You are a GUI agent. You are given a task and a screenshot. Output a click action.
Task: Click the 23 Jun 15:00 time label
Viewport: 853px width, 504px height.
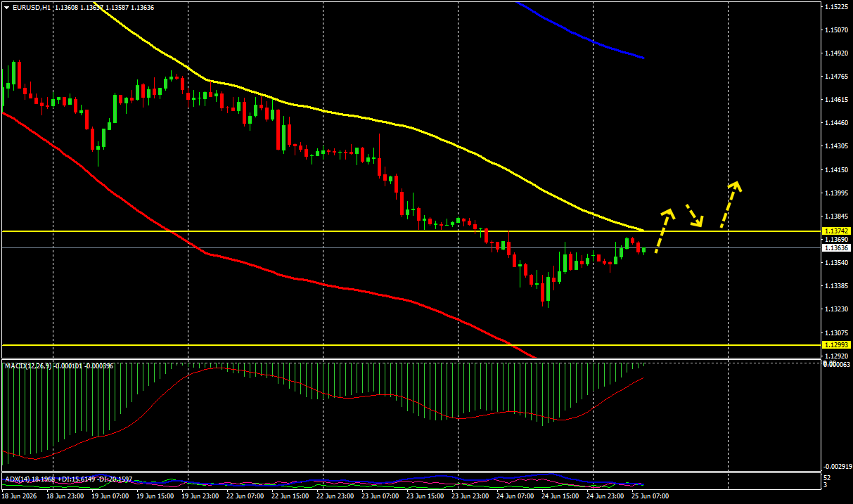pos(424,496)
